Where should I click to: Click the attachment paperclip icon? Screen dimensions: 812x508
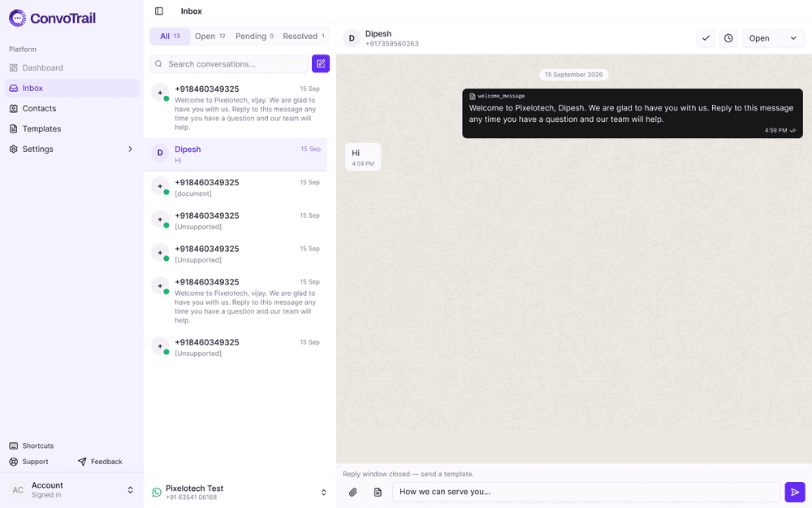352,493
